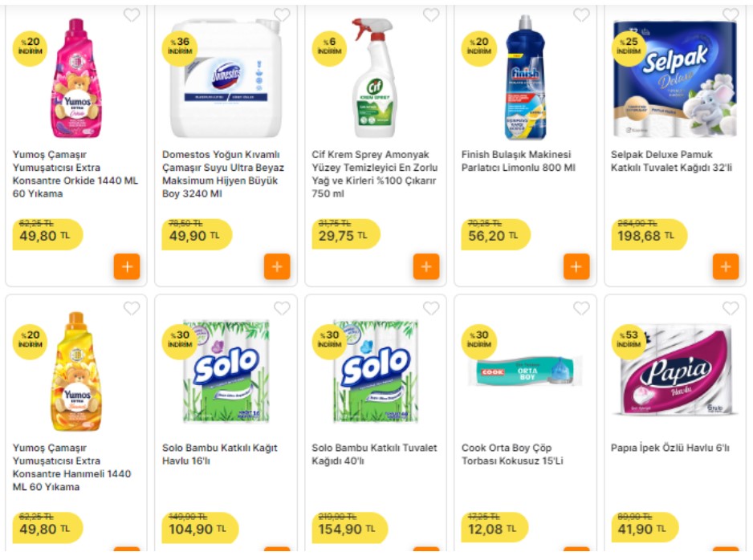Click the %36 discount badge on Domestos
753x560 pixels.
coord(180,49)
